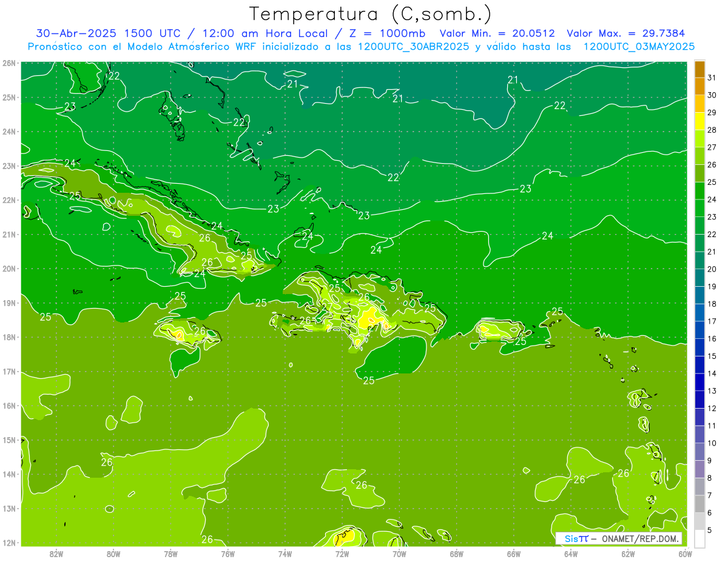Click the "14N" latitude axis label
Screen dimensions: 728x562
9,474
